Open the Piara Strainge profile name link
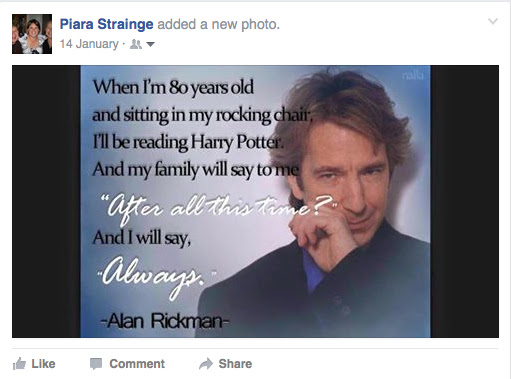The image size is (511, 379). point(106,24)
